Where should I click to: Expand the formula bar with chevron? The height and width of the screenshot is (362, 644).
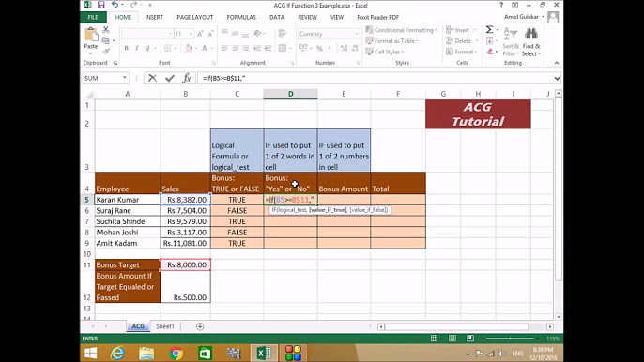557,78
